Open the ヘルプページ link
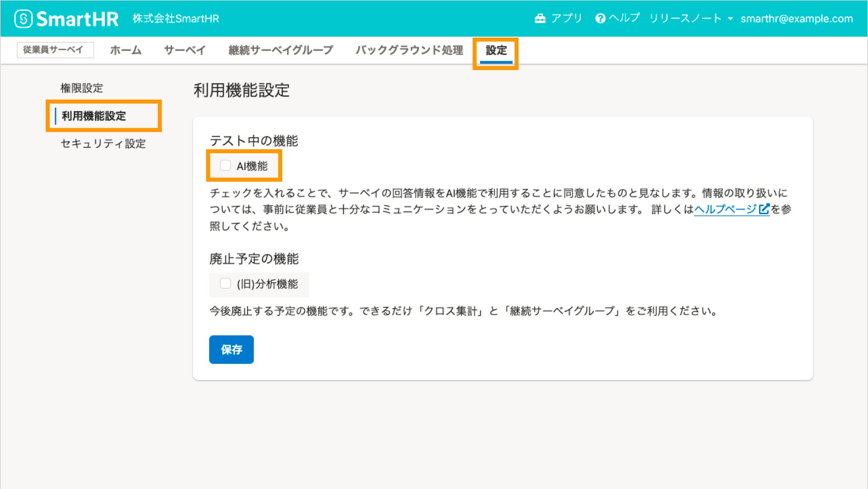The image size is (868, 489). (x=725, y=209)
